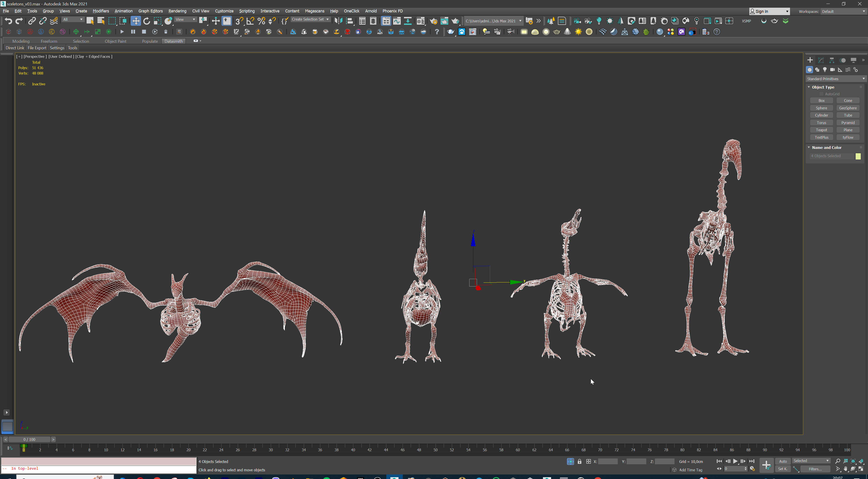Toggle Auto Key mode
The image size is (868, 479).
tap(783, 461)
